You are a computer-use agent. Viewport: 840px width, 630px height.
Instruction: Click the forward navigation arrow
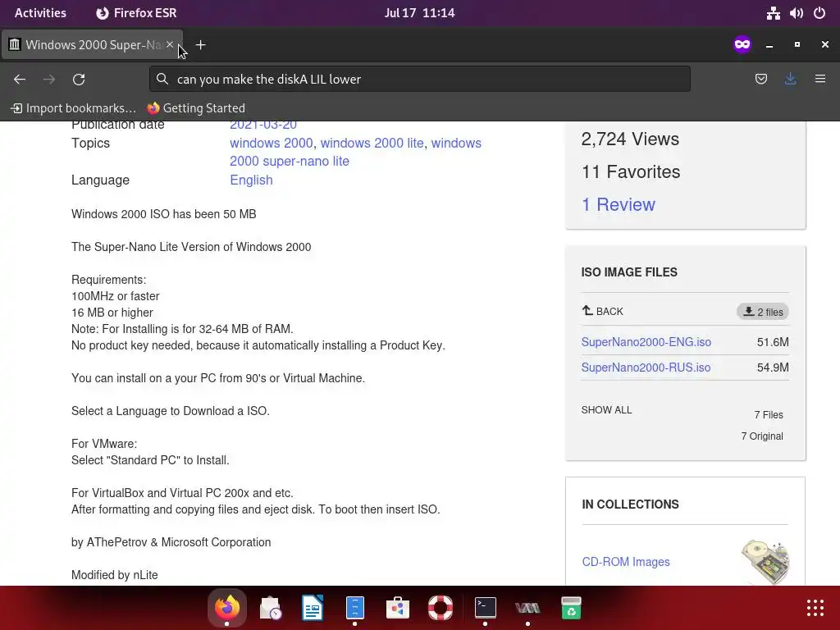tap(49, 80)
